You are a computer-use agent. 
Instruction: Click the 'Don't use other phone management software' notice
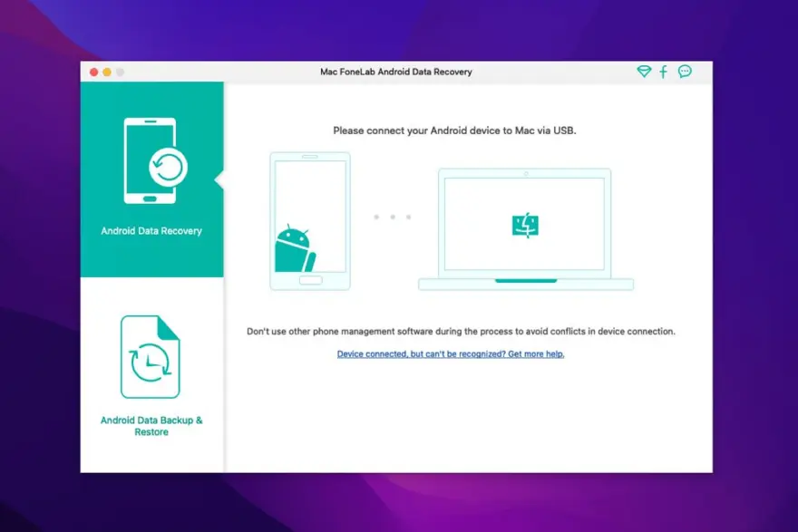pyautogui.click(x=461, y=332)
